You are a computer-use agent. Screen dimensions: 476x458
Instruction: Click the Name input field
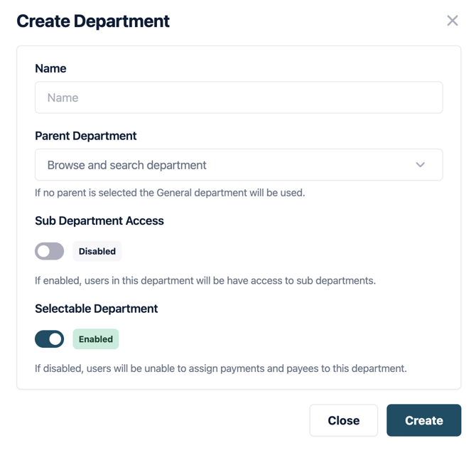click(x=239, y=98)
